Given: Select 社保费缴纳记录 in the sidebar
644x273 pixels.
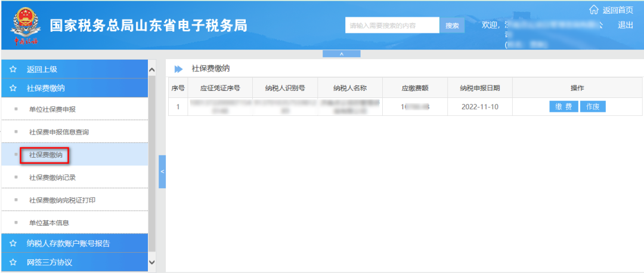Looking at the screenshot, I should [52, 177].
